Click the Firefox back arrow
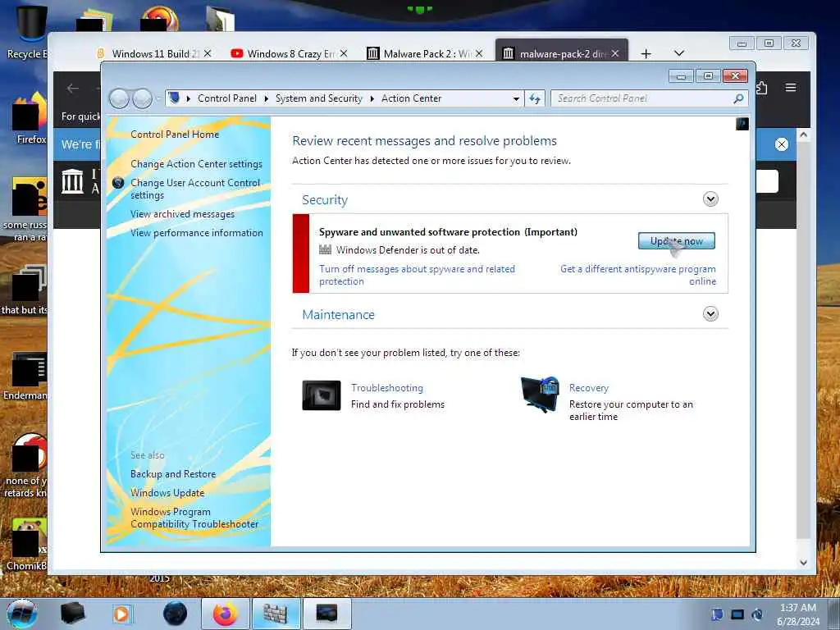This screenshot has height=630, width=840. (73, 89)
